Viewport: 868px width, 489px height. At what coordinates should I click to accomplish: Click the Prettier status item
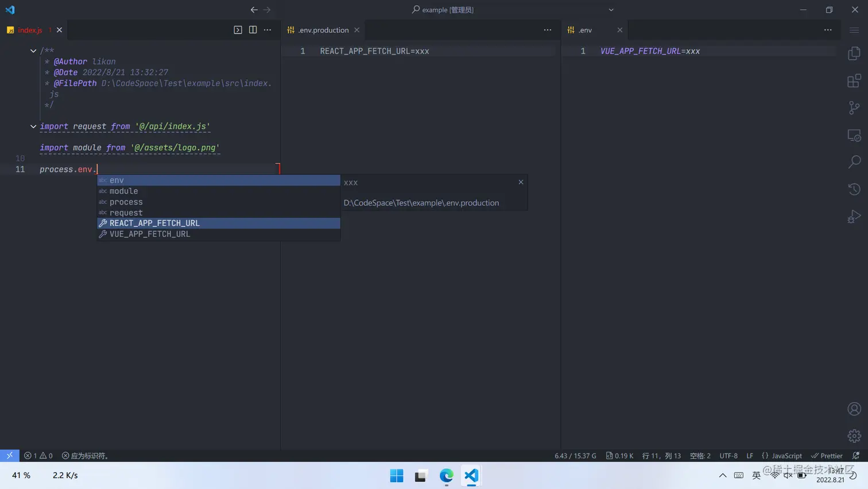point(827,456)
